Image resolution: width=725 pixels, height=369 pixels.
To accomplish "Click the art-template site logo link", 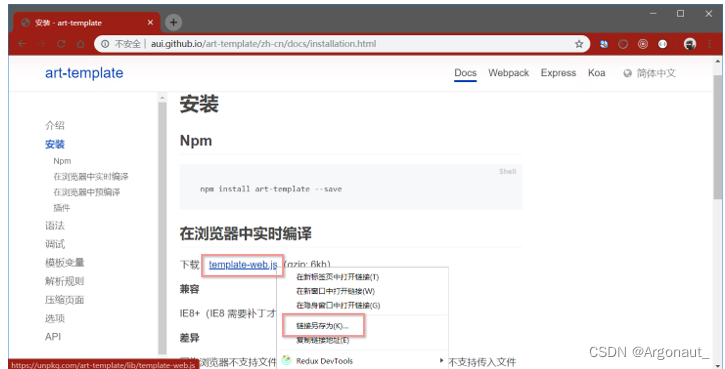I will click(x=84, y=73).
